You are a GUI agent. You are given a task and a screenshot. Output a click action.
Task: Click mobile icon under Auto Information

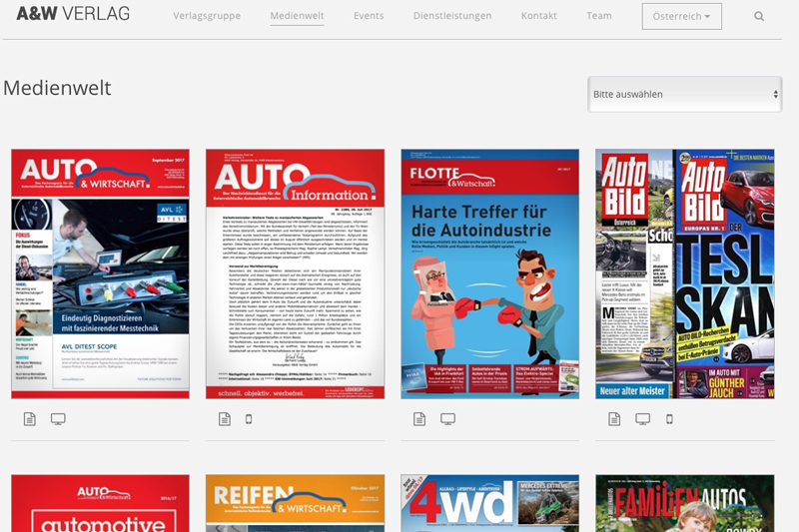point(249,419)
